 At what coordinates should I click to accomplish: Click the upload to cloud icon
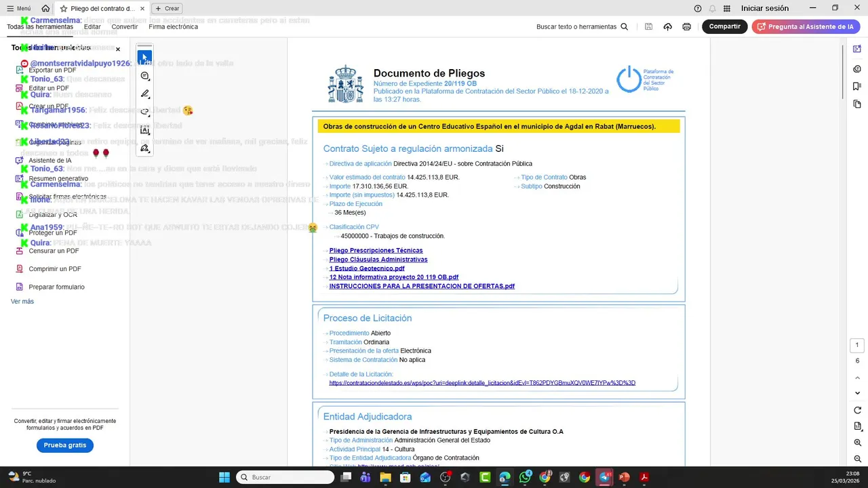pos(668,26)
